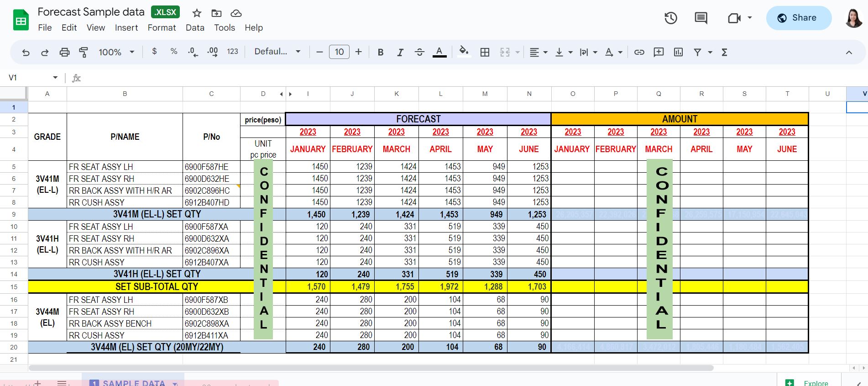Increase decimal places icon
Image resolution: width=868 pixels, height=386 pixels.
click(x=212, y=52)
